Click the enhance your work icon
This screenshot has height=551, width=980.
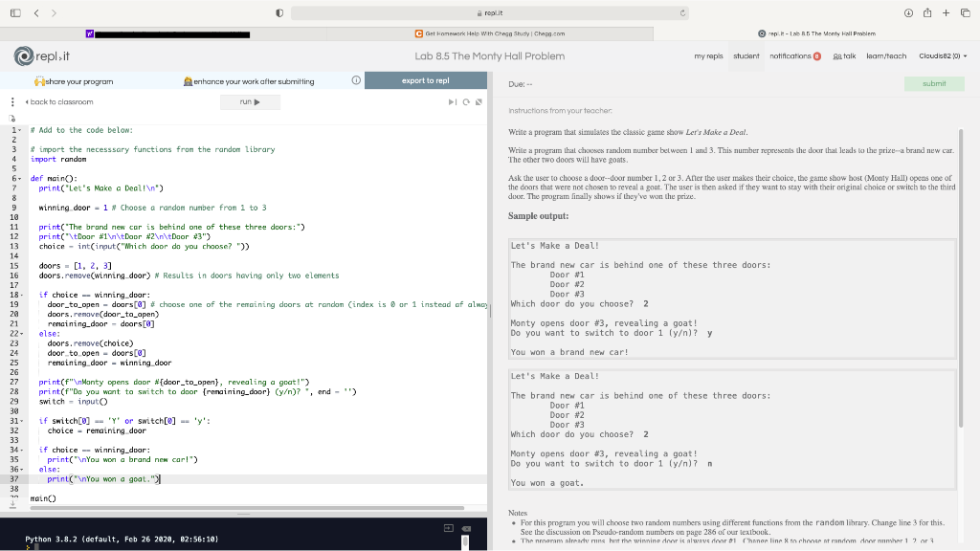[188, 80]
